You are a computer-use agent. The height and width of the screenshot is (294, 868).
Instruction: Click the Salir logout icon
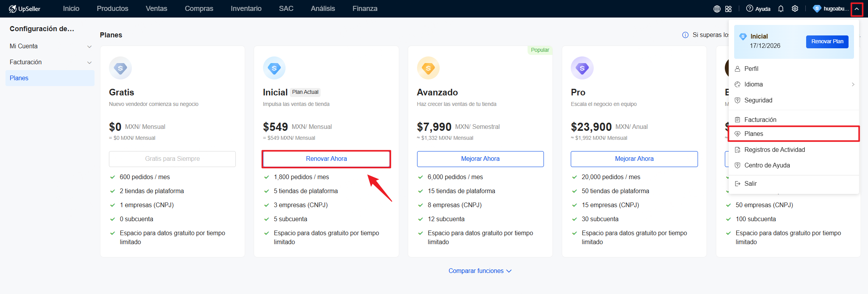pyautogui.click(x=737, y=184)
